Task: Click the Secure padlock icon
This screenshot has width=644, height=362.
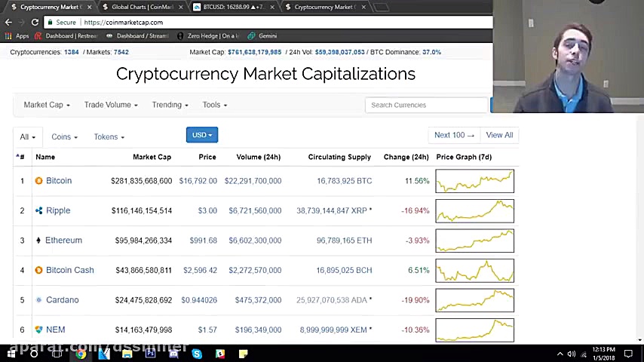Action: [50, 22]
